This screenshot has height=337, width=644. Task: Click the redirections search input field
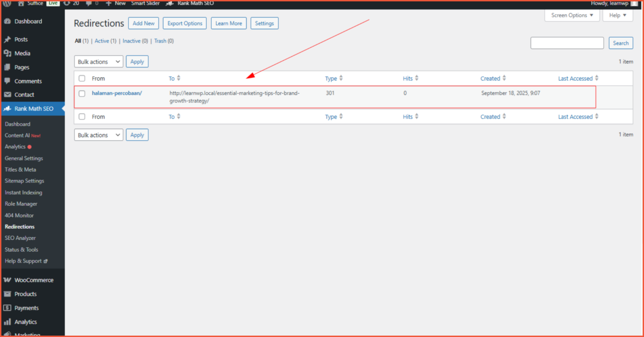click(567, 43)
